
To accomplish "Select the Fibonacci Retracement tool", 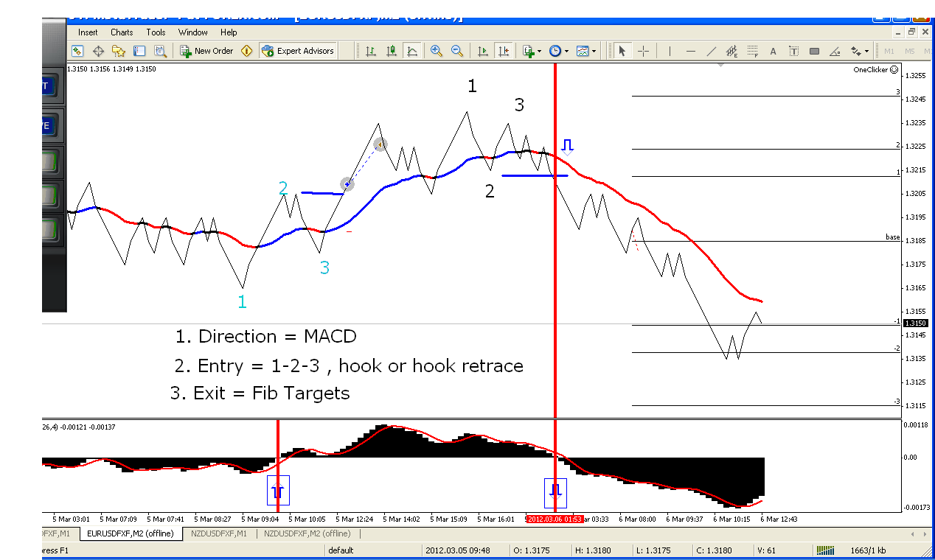I will 752,51.
